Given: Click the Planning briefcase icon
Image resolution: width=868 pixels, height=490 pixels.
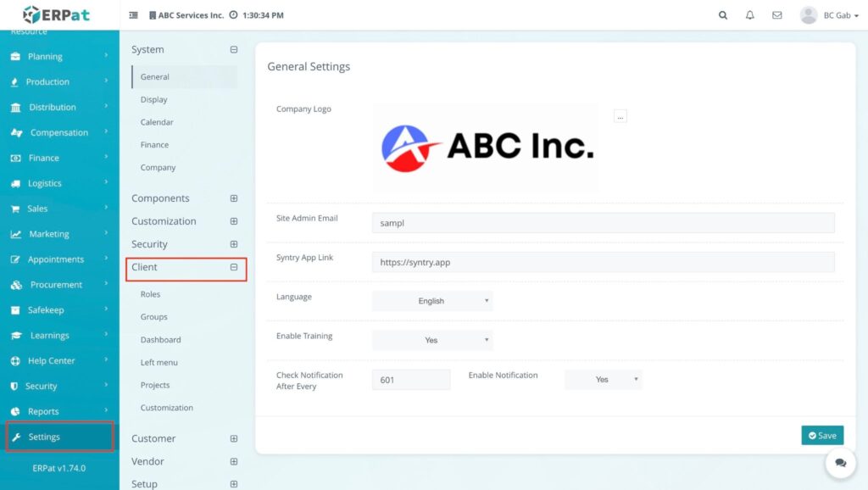Looking at the screenshot, I should pos(15,57).
